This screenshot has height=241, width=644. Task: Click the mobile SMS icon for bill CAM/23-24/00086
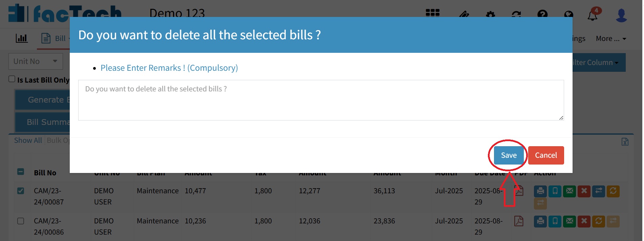click(555, 221)
